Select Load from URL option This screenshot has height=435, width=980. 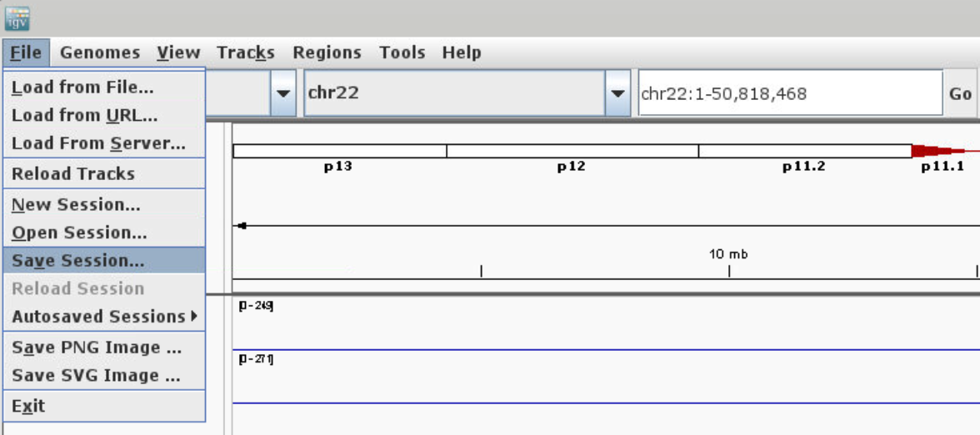84,116
